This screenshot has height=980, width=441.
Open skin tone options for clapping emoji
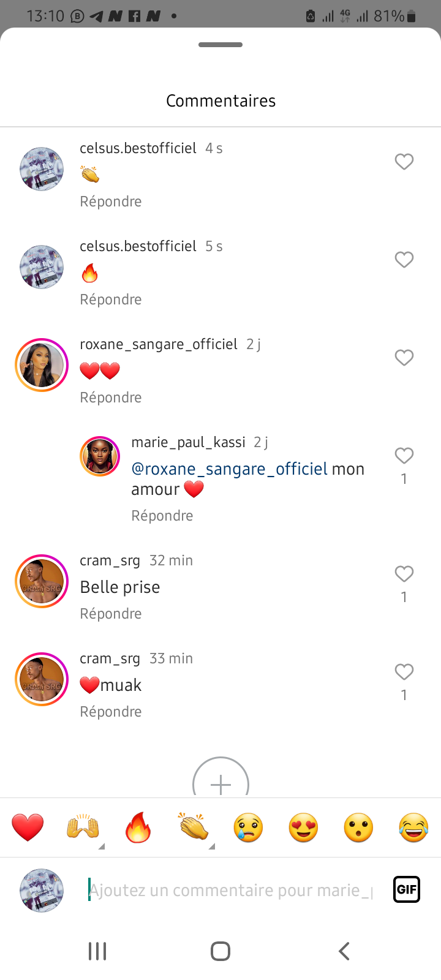tap(211, 846)
